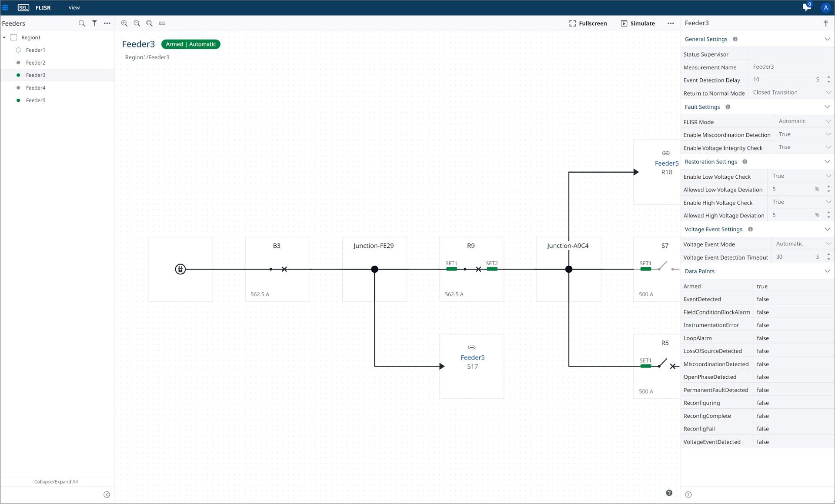The height and width of the screenshot is (504, 835).
Task: Open the FLISR menu
Action: tap(43, 7)
